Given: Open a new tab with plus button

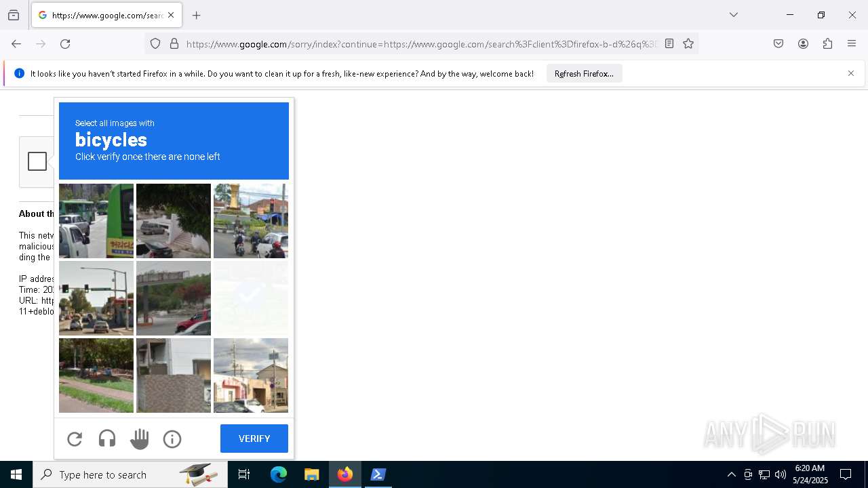Looking at the screenshot, I should pyautogui.click(x=197, y=15).
